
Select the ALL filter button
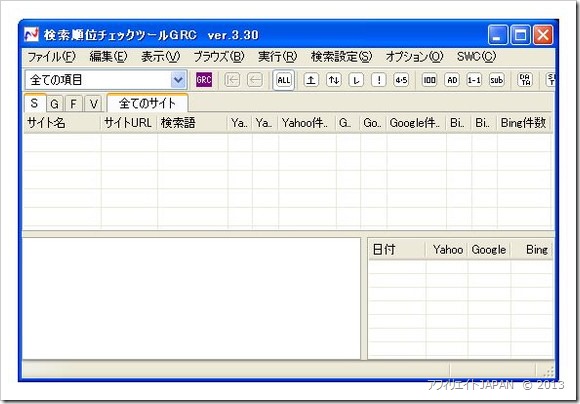(284, 80)
